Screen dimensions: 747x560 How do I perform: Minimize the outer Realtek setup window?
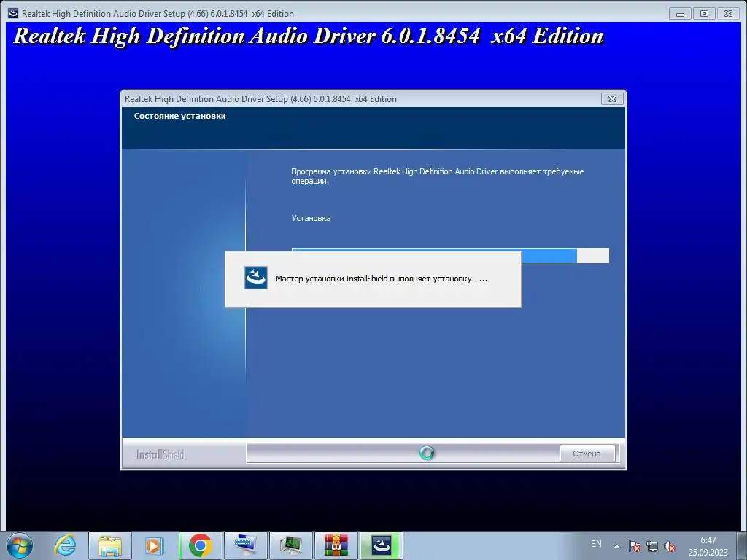pyautogui.click(x=680, y=13)
